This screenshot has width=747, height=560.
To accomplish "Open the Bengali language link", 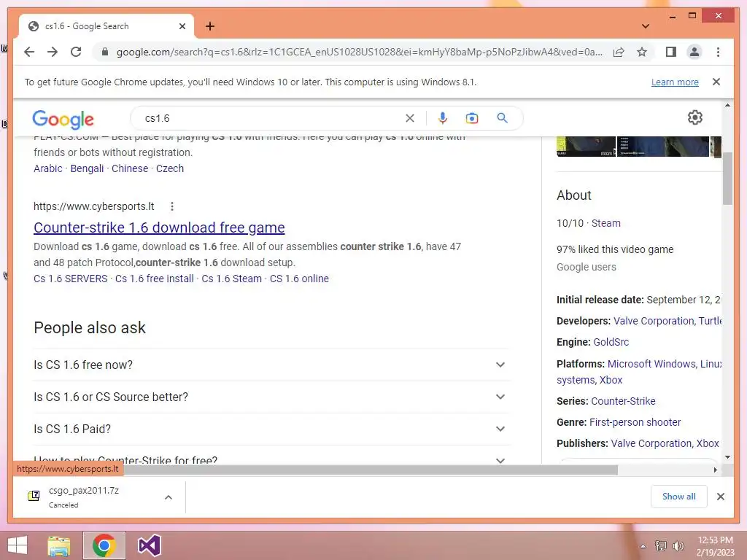I will 88,168.
